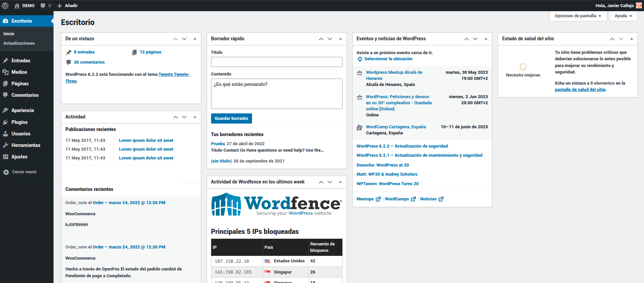Go to Plugins in the sidebar

19,122
